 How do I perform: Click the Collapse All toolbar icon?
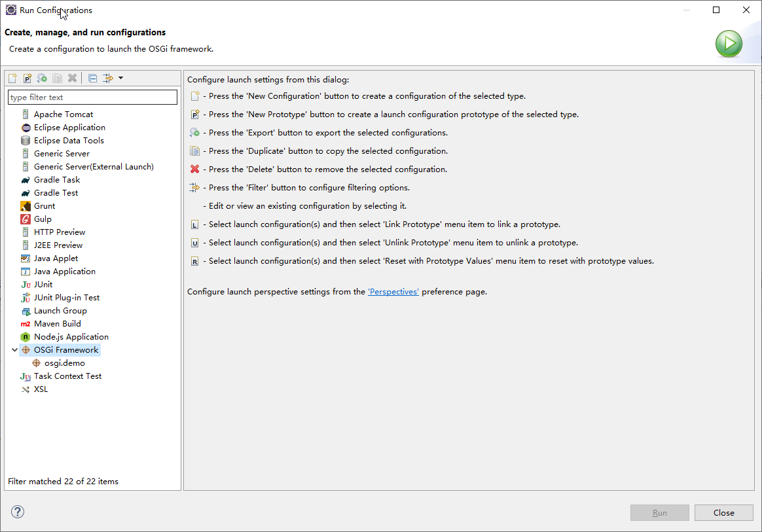coord(92,79)
